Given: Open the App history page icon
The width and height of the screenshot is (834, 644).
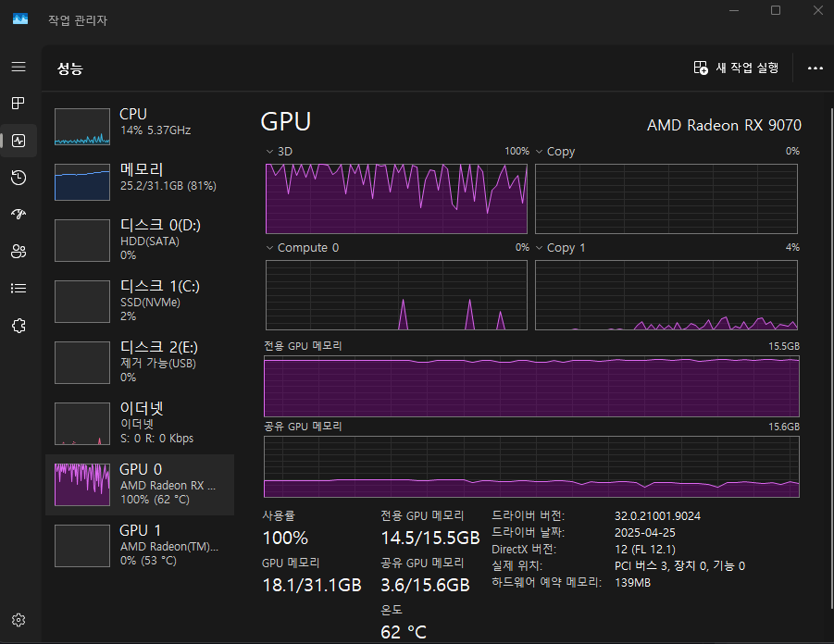Looking at the screenshot, I should [x=19, y=178].
